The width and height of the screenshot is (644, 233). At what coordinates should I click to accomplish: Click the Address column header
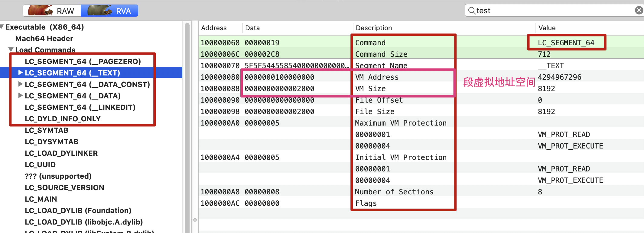click(x=214, y=28)
